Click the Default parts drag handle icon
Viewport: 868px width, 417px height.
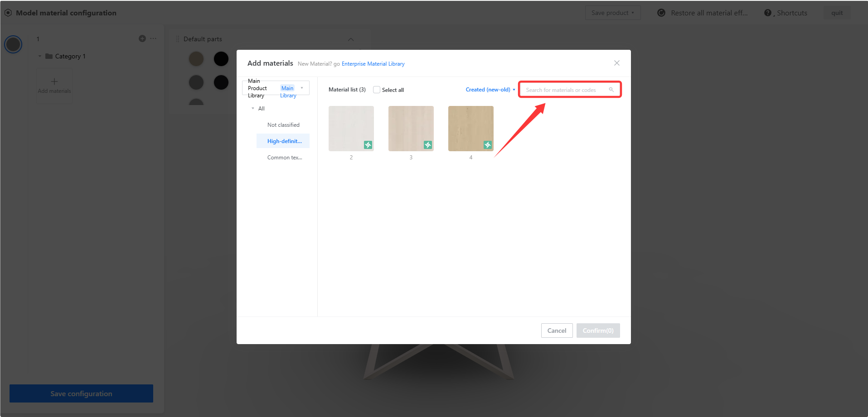178,39
